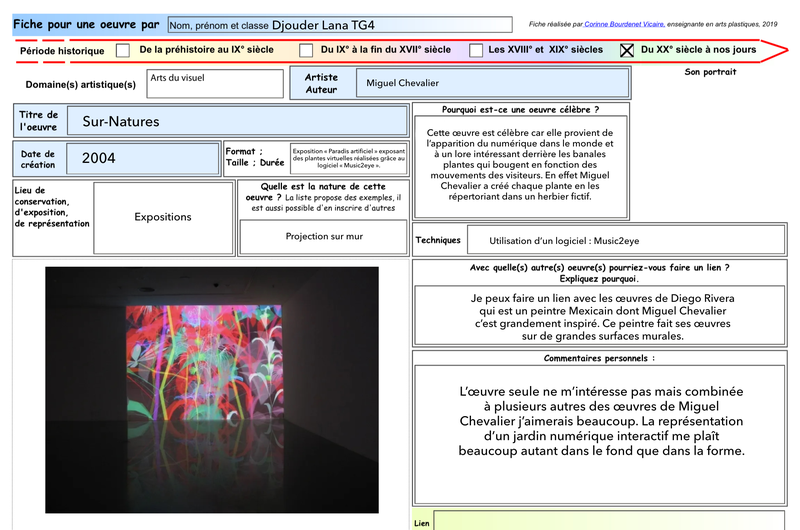Uncheck the 'Du XX° siècle à nos jours' box
800x530 pixels.
click(627, 50)
